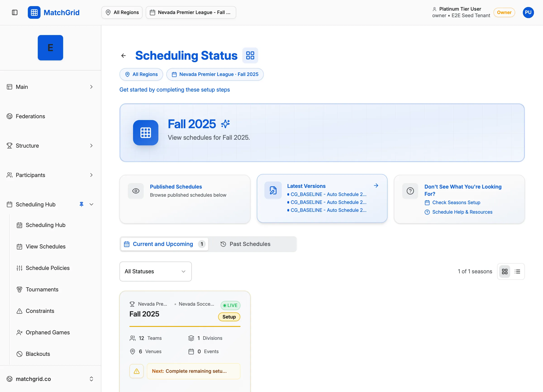543x392 pixels.
Task: Open the Check Seasons Setup link
Action: pyautogui.click(x=456, y=202)
